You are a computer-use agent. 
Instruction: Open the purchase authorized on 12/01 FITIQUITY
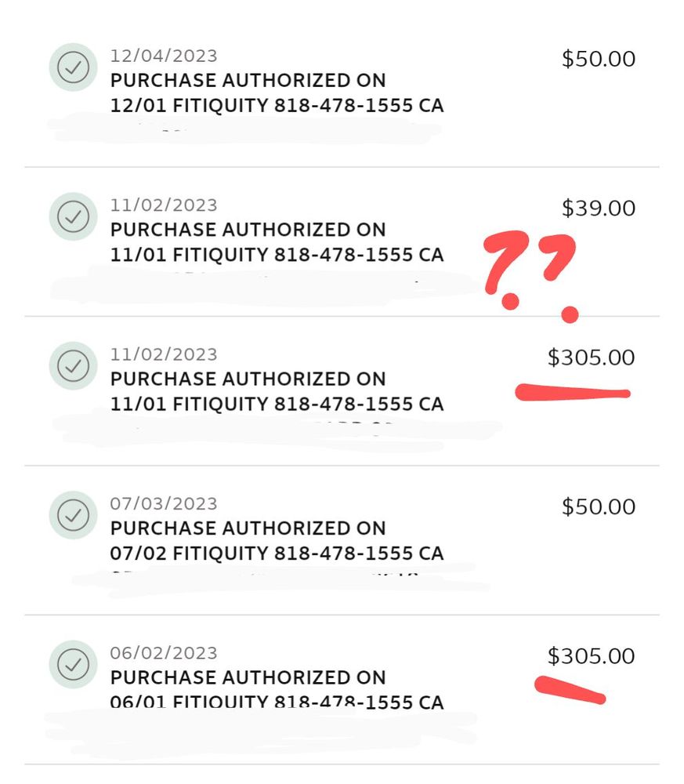pos(277,93)
